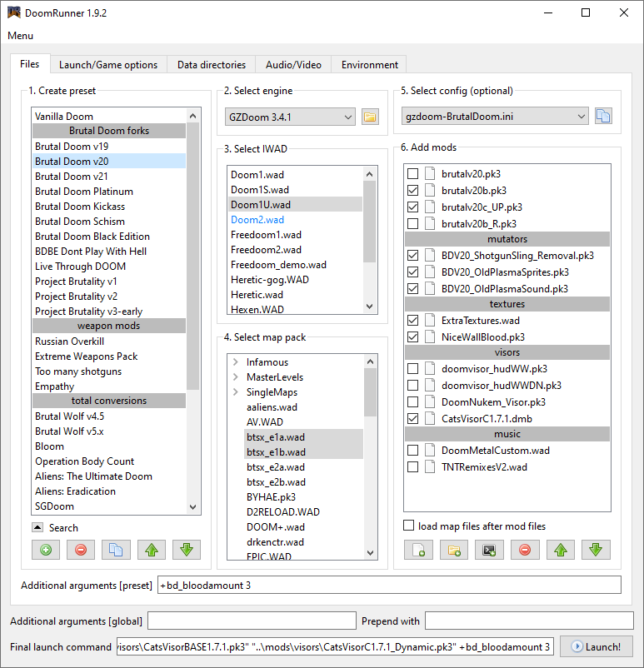The image size is (644, 668).
Task: Remove the selected mod
Action: click(x=525, y=550)
